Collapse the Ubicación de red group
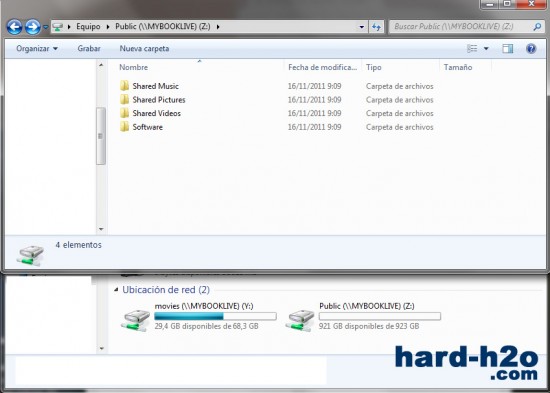The height and width of the screenshot is (393, 550). [x=116, y=289]
